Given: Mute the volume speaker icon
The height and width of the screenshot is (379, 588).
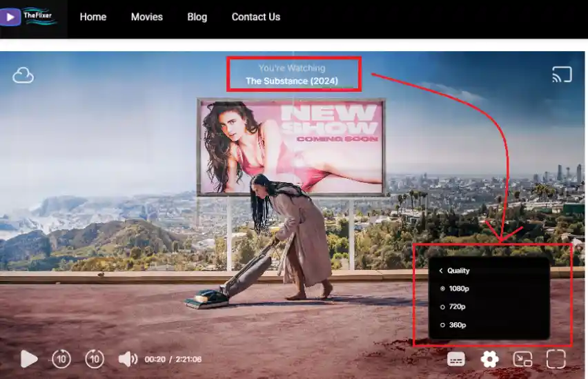Looking at the screenshot, I should [128, 359].
